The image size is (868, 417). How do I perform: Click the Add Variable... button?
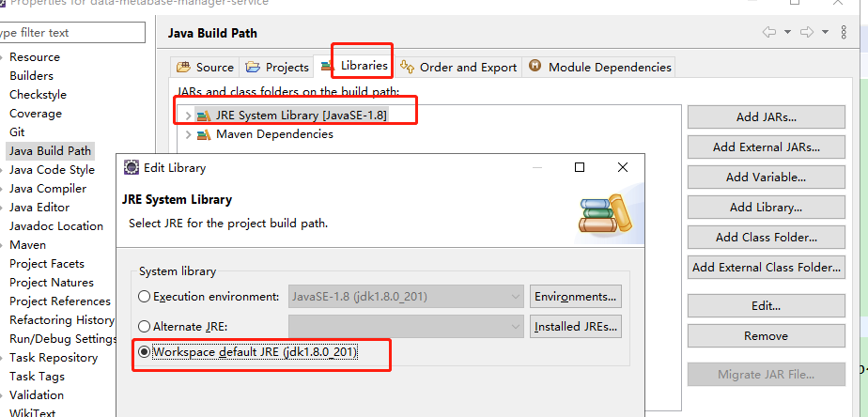[767, 178]
